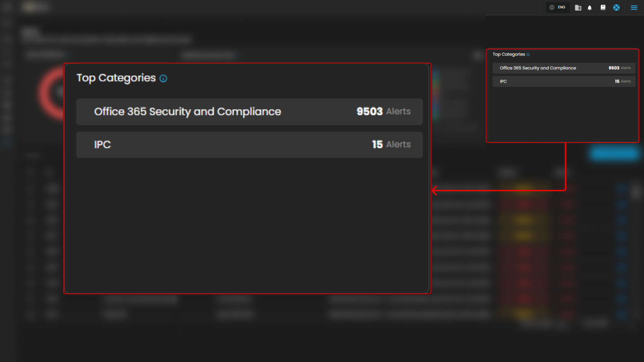644x362 pixels.
Task: Click 15 Alerts count in small panel
Action: (x=623, y=81)
